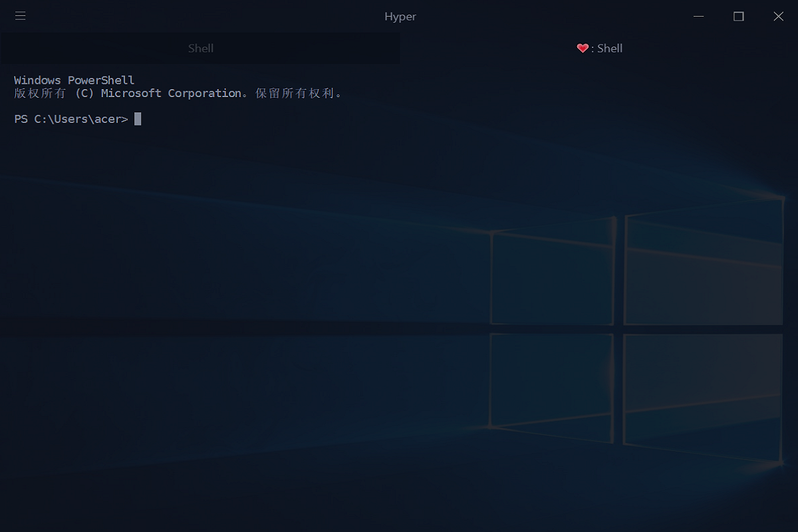
Task: Switch to the heart Shell tab
Action: 599,48
